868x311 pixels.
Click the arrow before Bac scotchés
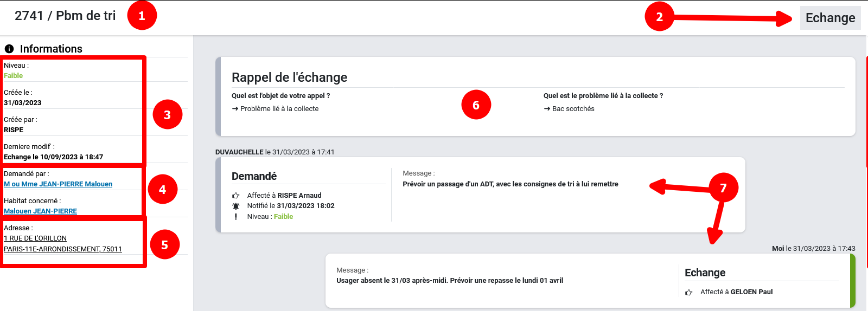click(x=547, y=109)
